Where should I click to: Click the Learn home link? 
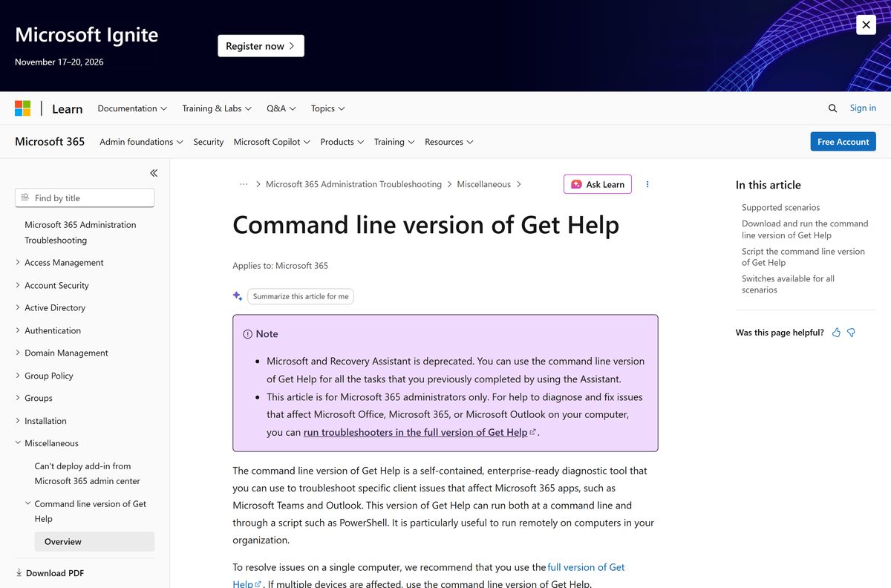point(67,108)
